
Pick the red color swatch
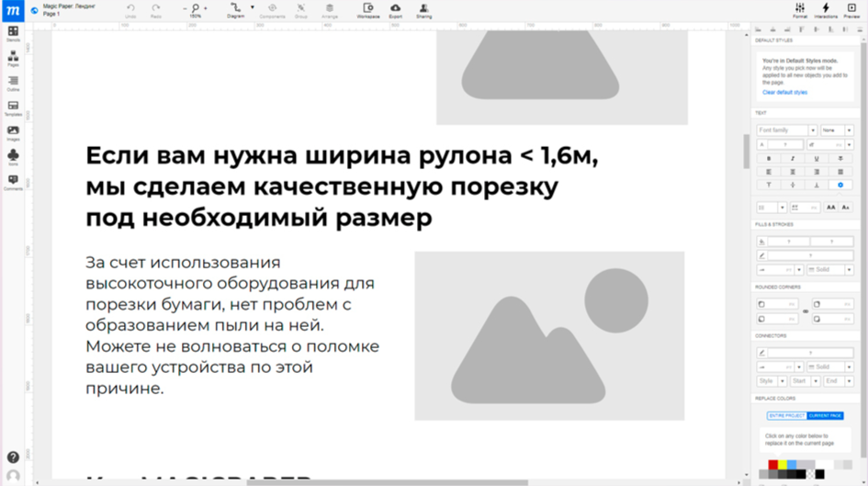click(772, 464)
